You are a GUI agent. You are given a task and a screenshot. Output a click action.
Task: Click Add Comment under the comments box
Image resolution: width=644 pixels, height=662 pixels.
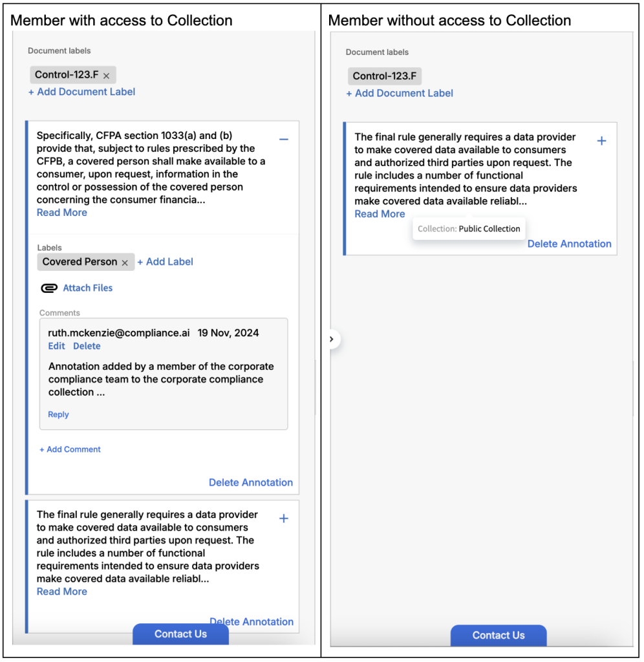(x=70, y=449)
